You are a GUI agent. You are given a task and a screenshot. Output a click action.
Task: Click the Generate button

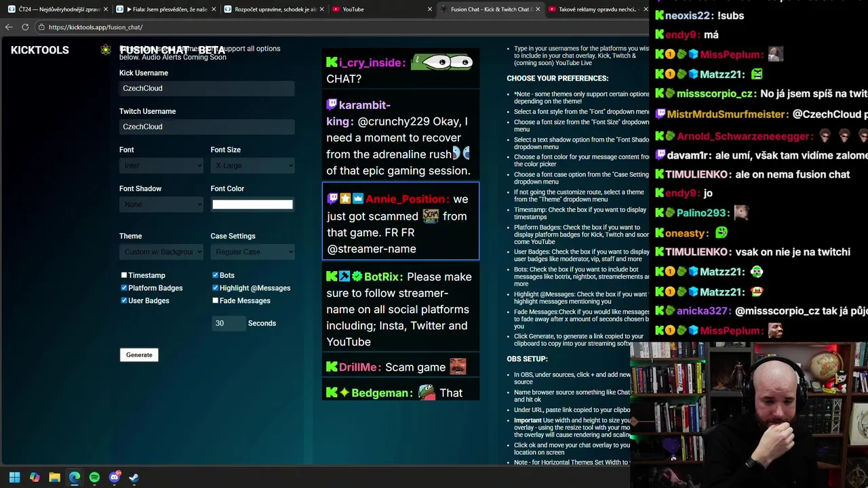(x=139, y=355)
